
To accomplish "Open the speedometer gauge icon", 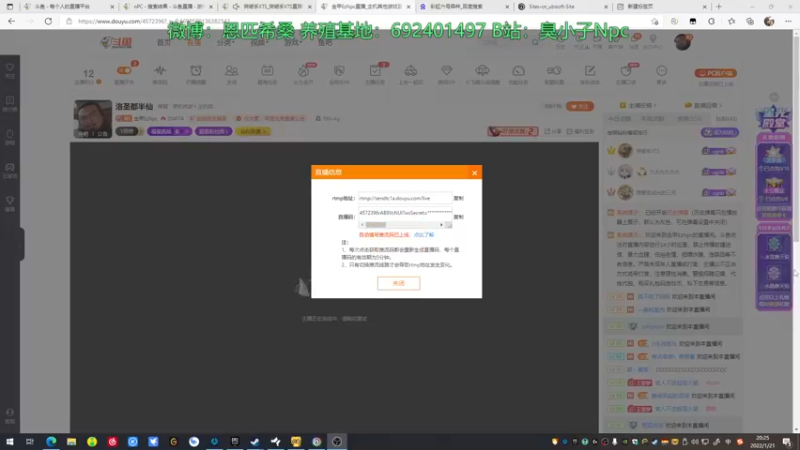I will point(518,73).
